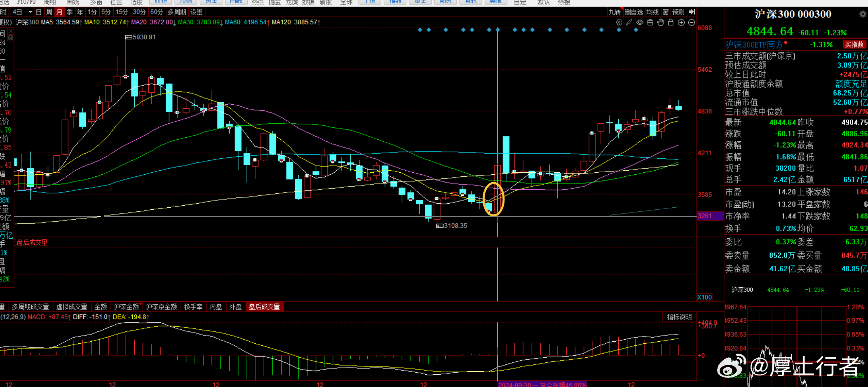This screenshot has width=868, height=387.
Task: Click the MA10: 3512.74 legend value
Action: pyautogui.click(x=107, y=22)
